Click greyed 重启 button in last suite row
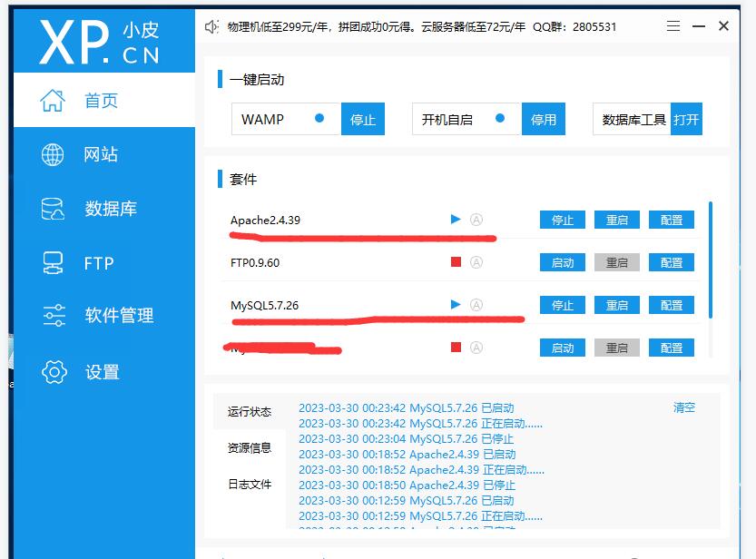The image size is (756, 559). [x=616, y=348]
